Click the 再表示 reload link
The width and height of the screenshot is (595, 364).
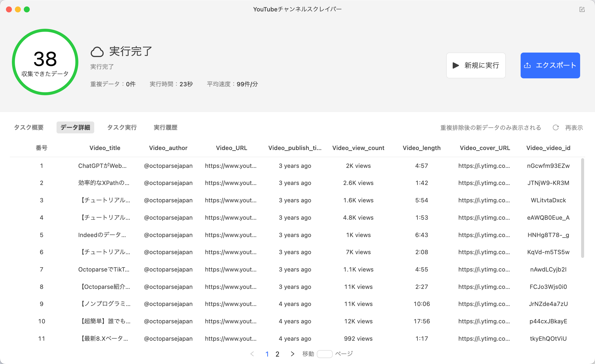[574, 127]
